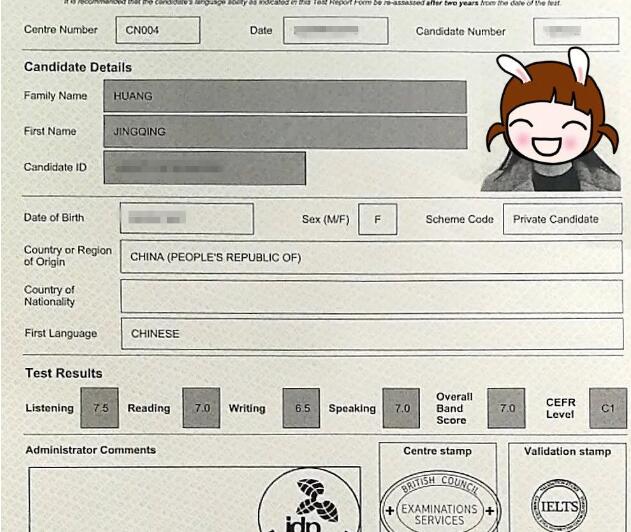
Task: Select the First Name field with JINGQING
Action: tap(284, 132)
